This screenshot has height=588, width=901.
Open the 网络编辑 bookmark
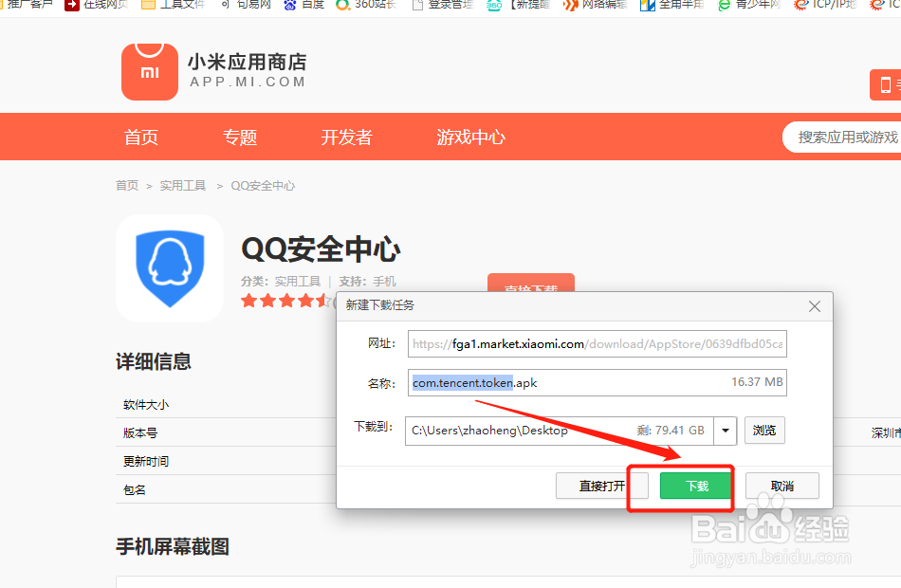595,5
